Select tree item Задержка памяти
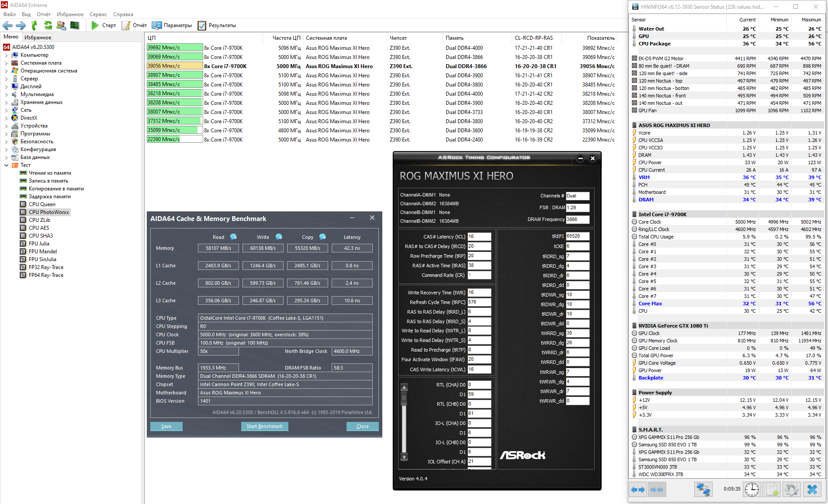828x504 pixels. [50, 197]
